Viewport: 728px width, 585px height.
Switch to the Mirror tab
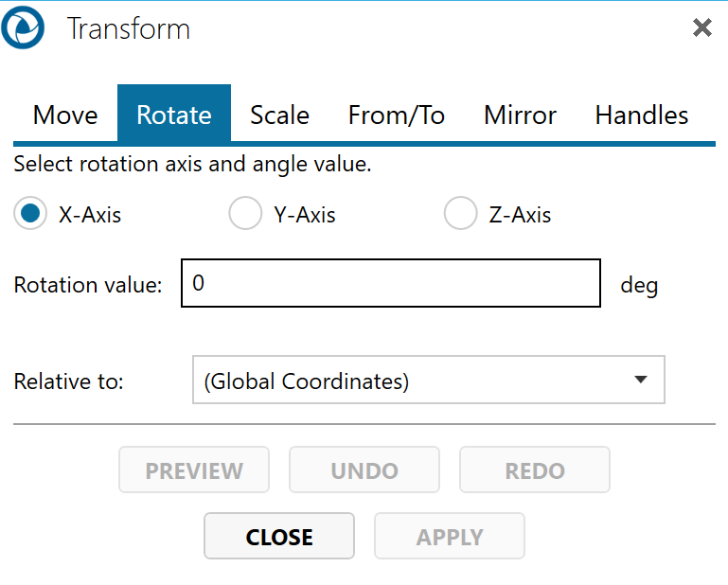(520, 115)
